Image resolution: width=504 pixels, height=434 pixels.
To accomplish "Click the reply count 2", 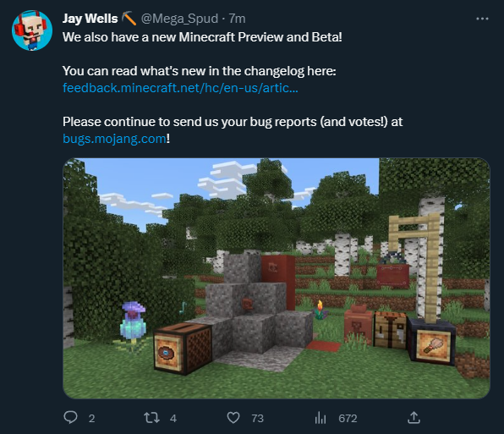I will point(91,418).
